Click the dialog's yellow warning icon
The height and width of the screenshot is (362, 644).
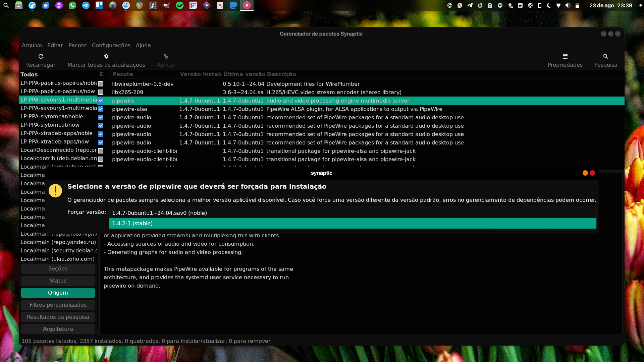(x=55, y=191)
